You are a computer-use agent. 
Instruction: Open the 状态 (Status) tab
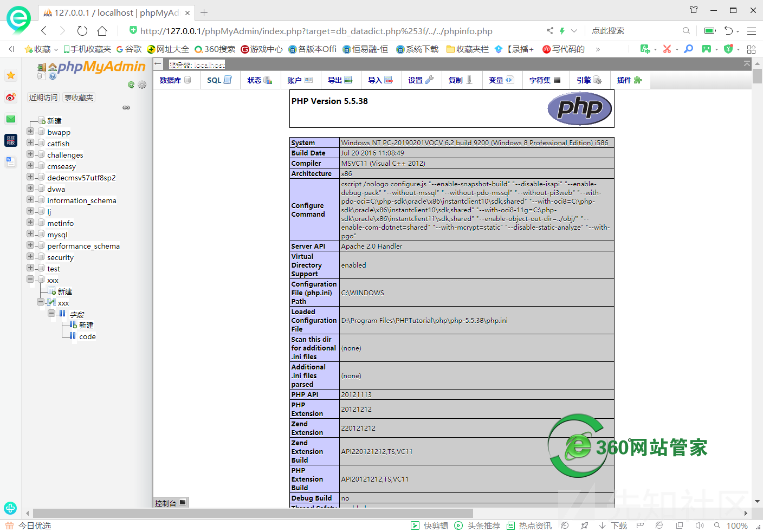(x=260, y=80)
